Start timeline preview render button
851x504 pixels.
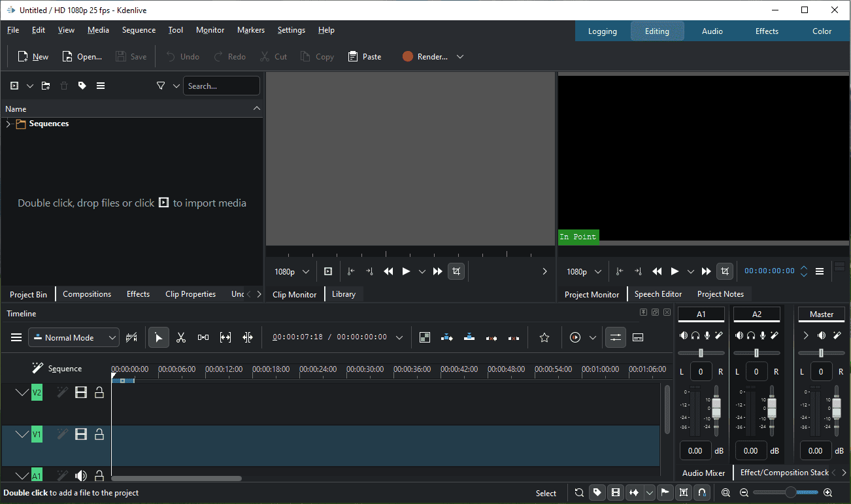click(x=575, y=337)
